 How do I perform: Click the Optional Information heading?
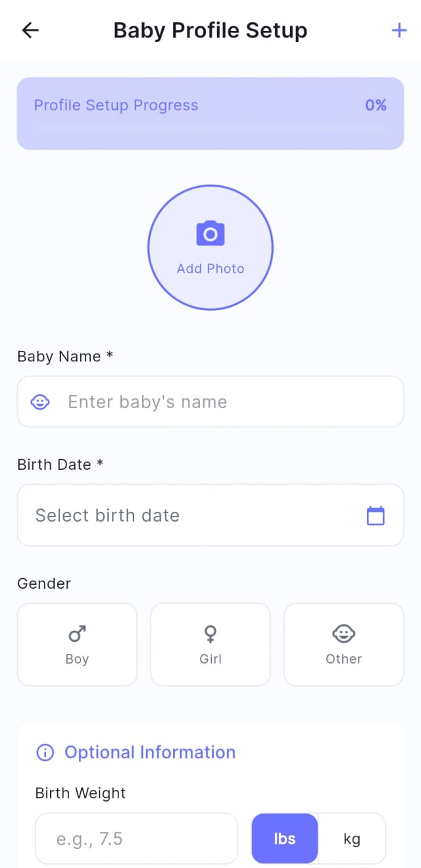[x=150, y=752]
